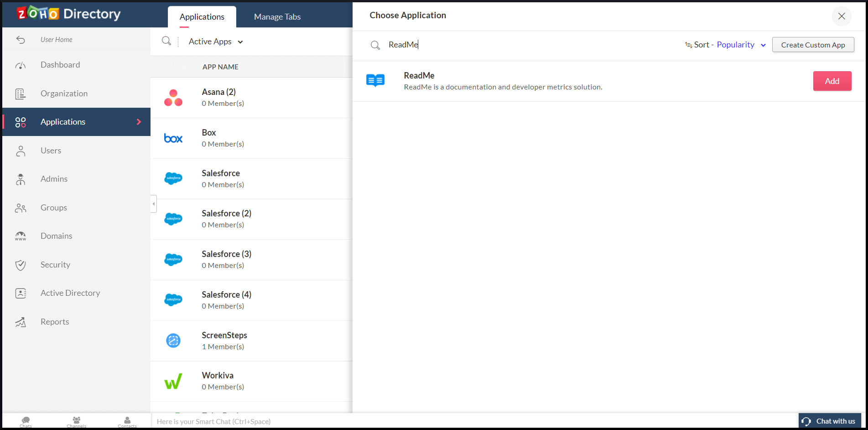Viewport: 868px width, 430px height.
Task: Open Channels in bottom bar
Action: [x=77, y=422]
